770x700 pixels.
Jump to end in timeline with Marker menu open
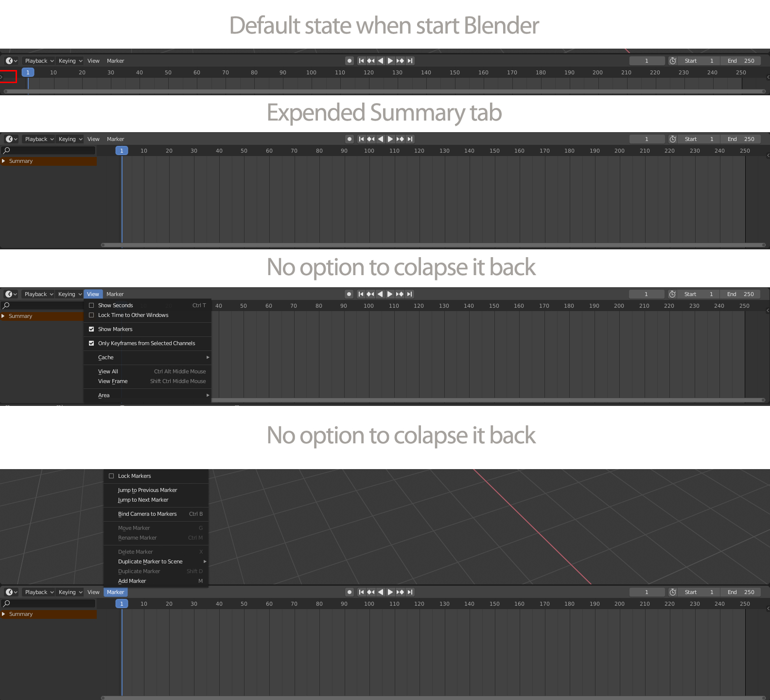[x=410, y=592]
